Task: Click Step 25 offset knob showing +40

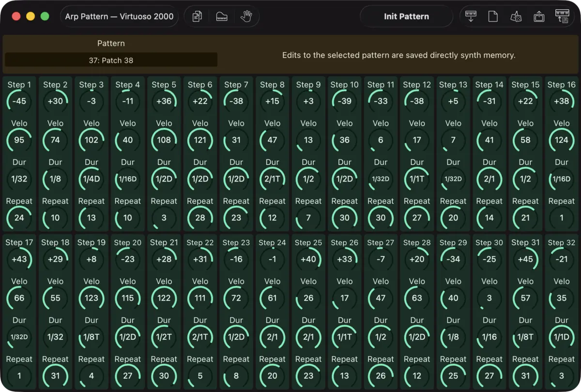Action: coord(308,259)
